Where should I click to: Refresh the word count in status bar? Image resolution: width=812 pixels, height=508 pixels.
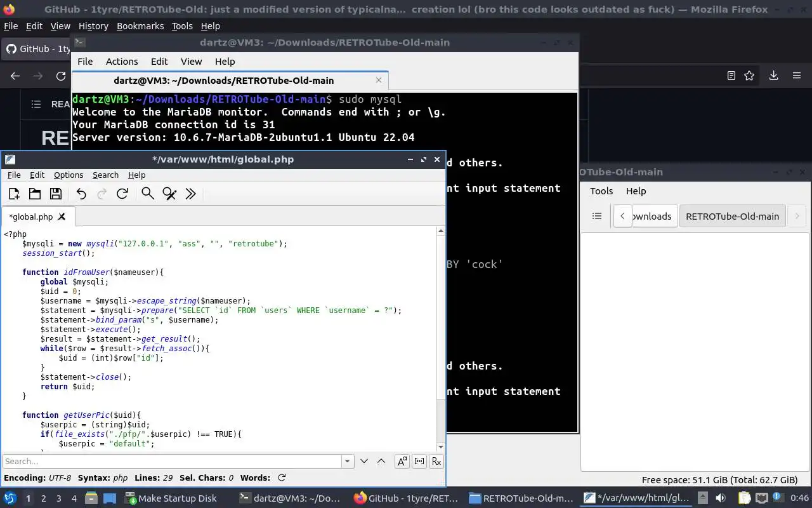(x=282, y=478)
